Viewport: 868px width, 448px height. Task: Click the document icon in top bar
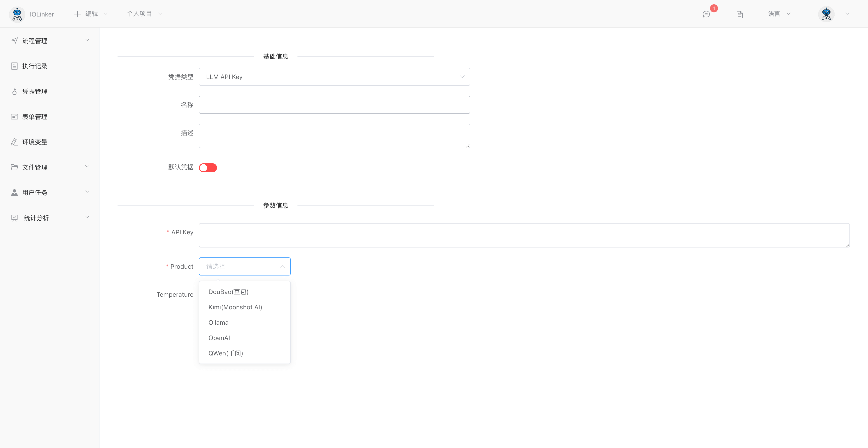point(740,14)
